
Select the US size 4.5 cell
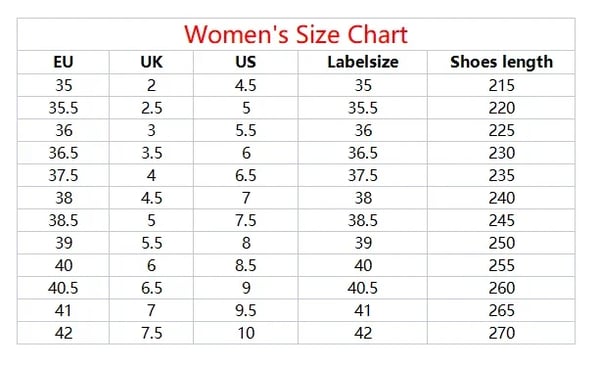(245, 85)
